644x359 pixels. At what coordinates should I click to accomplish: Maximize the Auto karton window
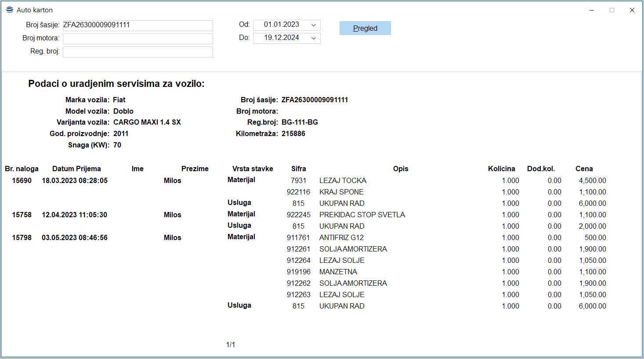pyautogui.click(x=612, y=10)
